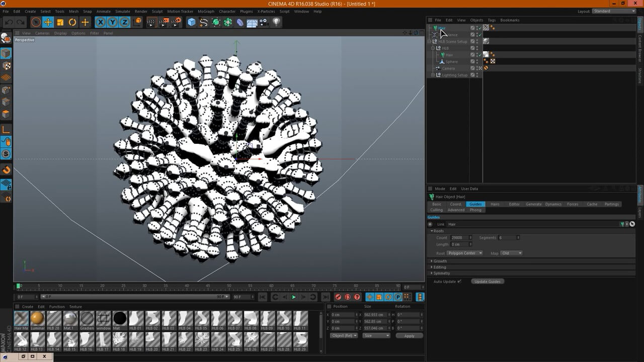
Task: Open the Root Polygon Center dropdown
Action: [465, 253]
